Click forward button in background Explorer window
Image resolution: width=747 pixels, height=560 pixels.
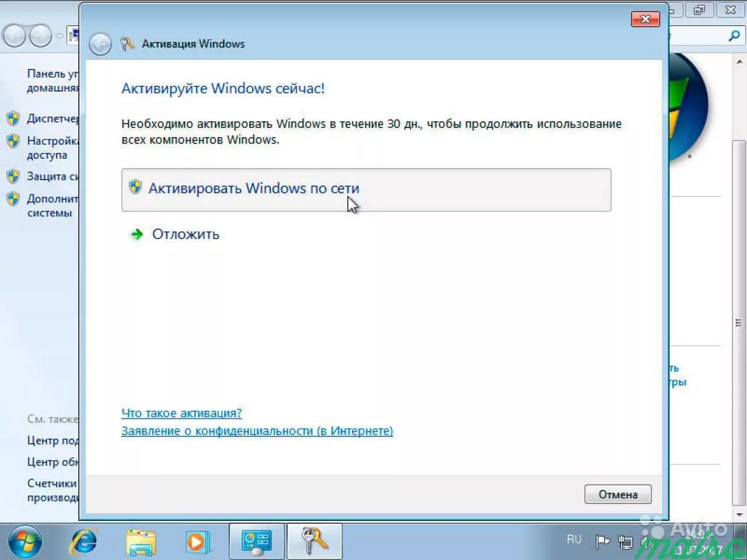40,36
